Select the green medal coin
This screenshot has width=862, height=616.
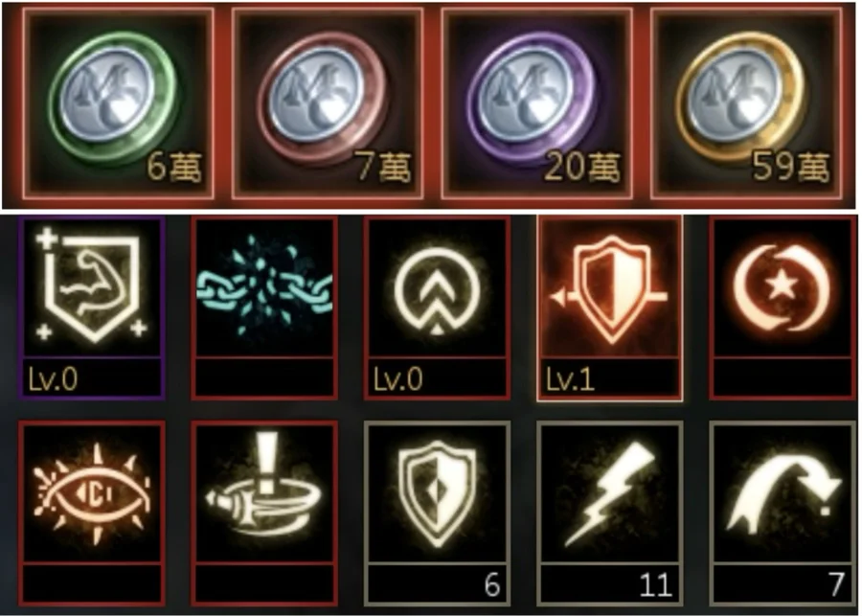click(118, 103)
